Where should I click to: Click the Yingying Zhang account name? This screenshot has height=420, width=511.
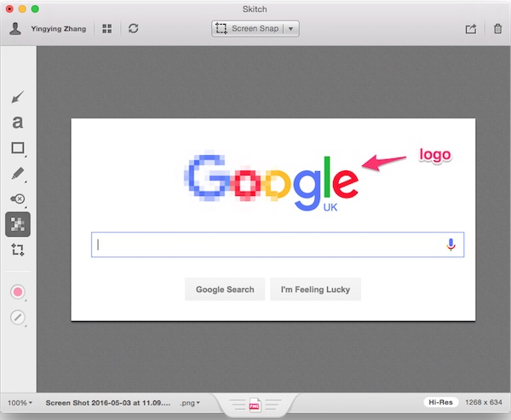[59, 29]
